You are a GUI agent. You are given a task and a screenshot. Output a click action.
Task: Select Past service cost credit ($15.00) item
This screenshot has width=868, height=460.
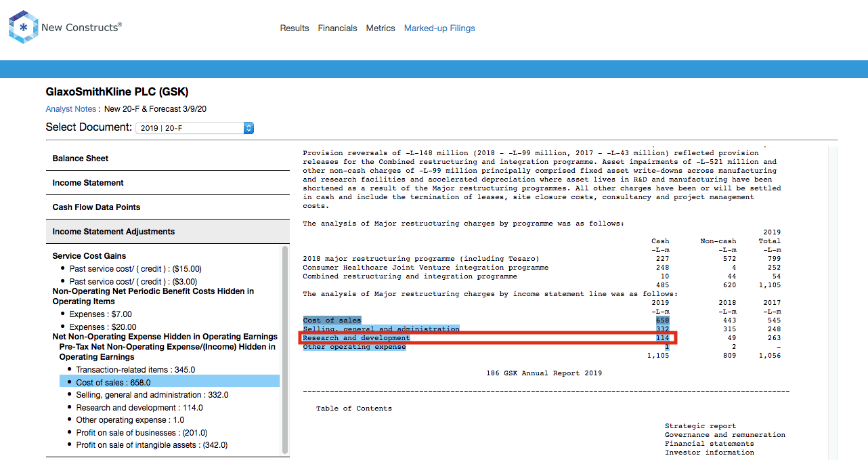coord(135,269)
